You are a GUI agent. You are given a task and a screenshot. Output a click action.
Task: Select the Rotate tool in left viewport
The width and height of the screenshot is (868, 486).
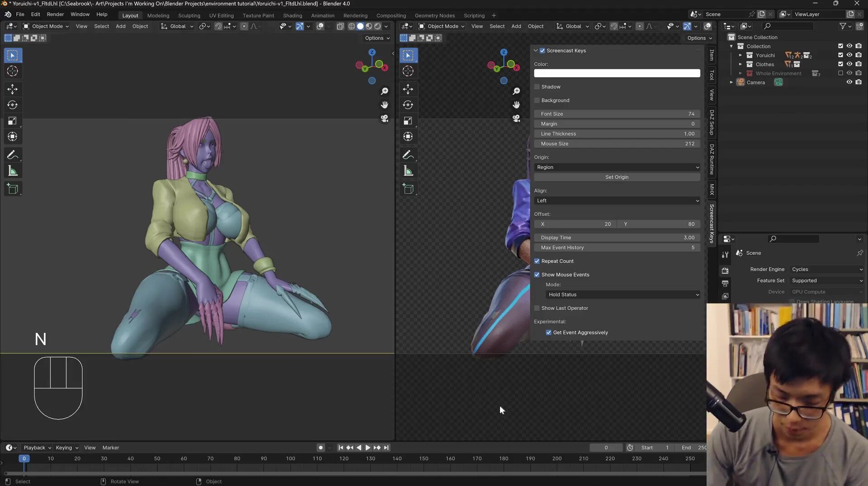[x=13, y=105]
